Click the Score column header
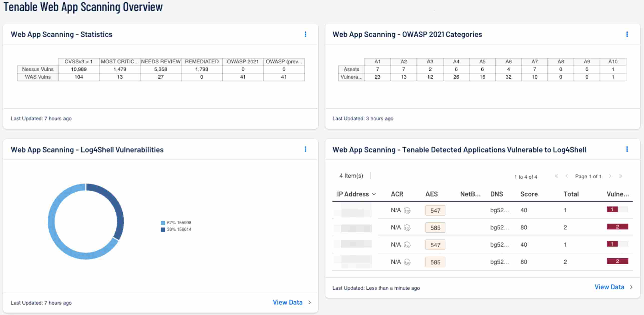Viewport: 644px width, 315px height. (x=529, y=194)
